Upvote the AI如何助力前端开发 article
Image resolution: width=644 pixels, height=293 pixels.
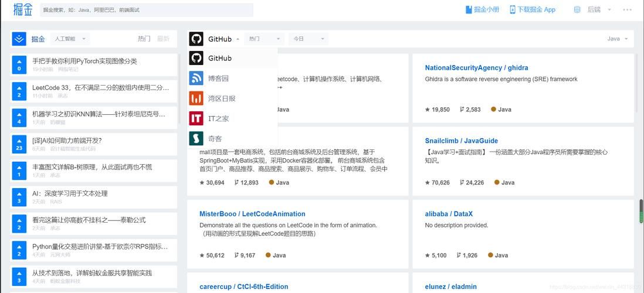19,144
